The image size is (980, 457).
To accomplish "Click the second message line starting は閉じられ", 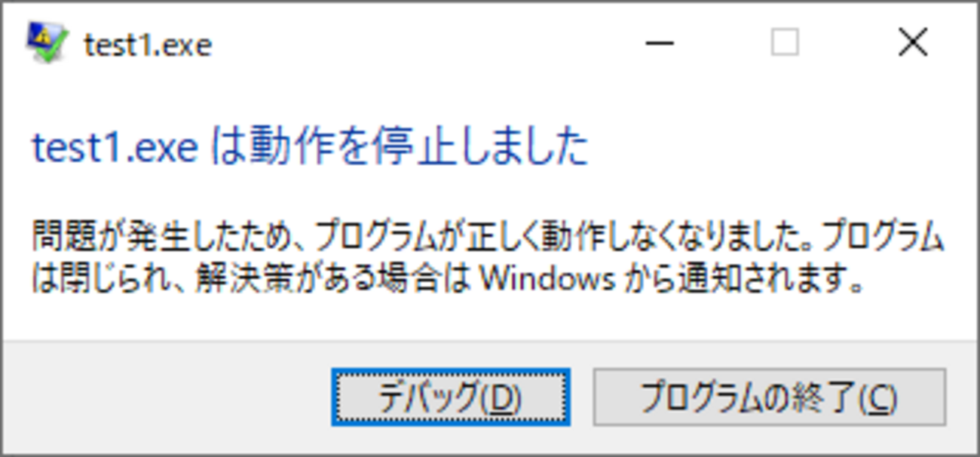I will point(447,280).
